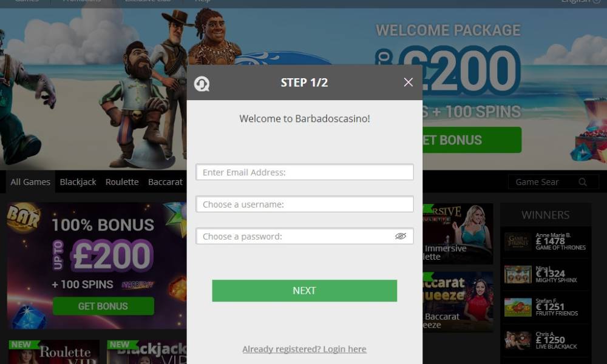
Task: Switch to the Blackjack tab
Action: coord(78,182)
